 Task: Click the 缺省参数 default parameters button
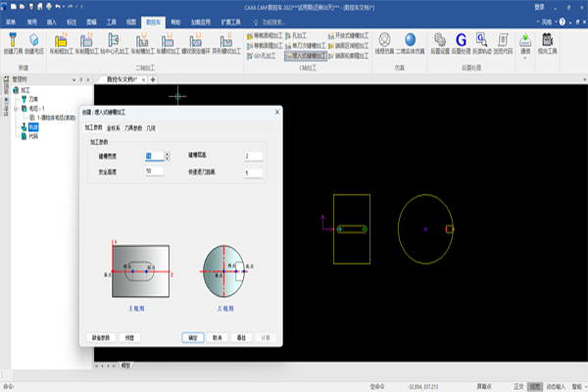[103, 336]
